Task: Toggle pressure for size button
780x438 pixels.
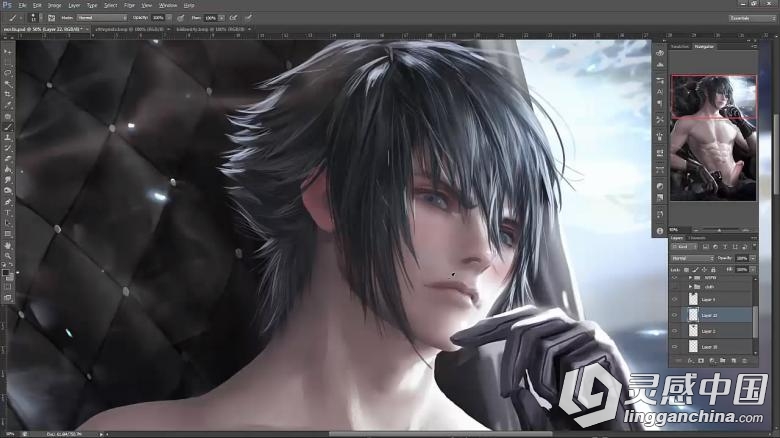Action: coord(248,18)
